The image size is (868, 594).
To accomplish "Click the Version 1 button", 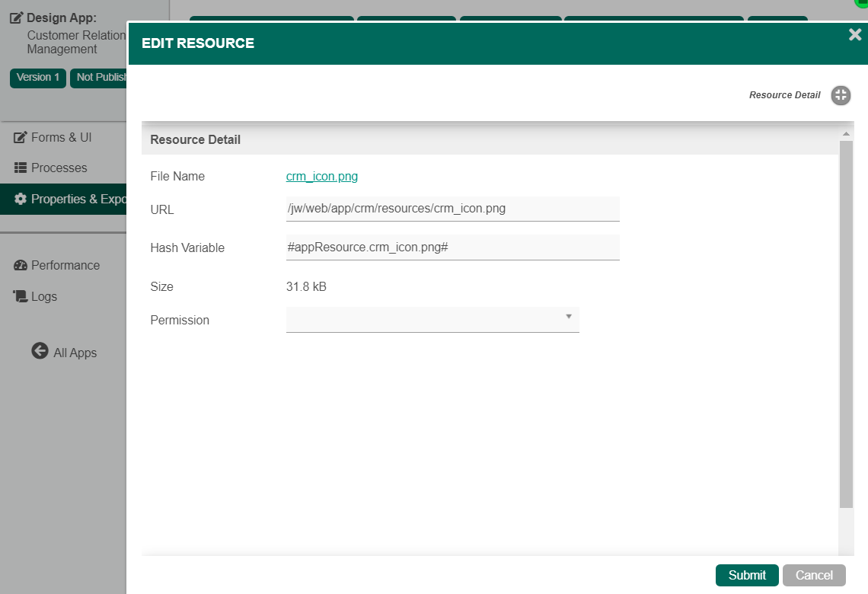I will (37, 78).
